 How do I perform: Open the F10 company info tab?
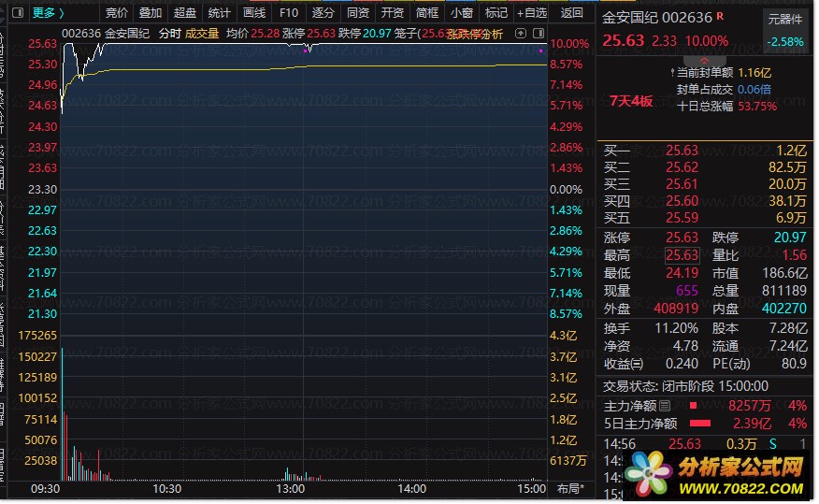pos(288,12)
